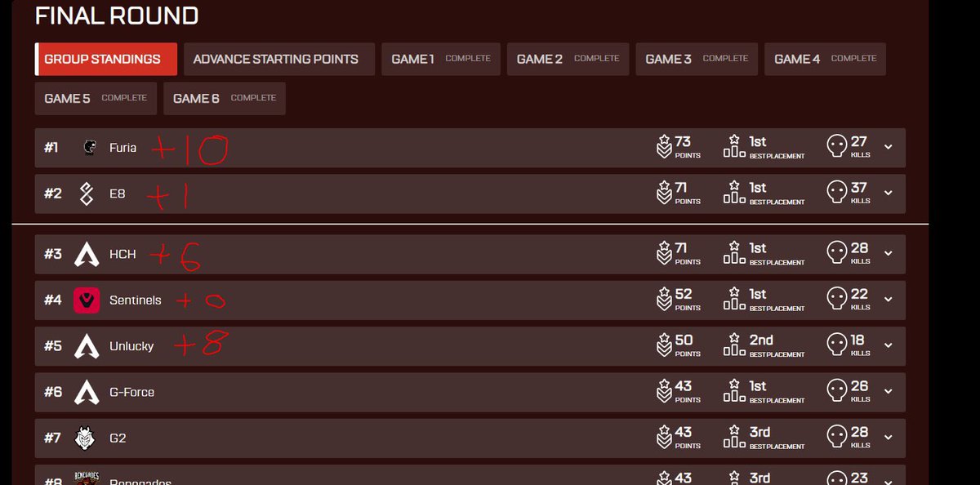The width and height of the screenshot is (980, 485).
Task: Expand the G-Force row chevron
Action: point(889,392)
